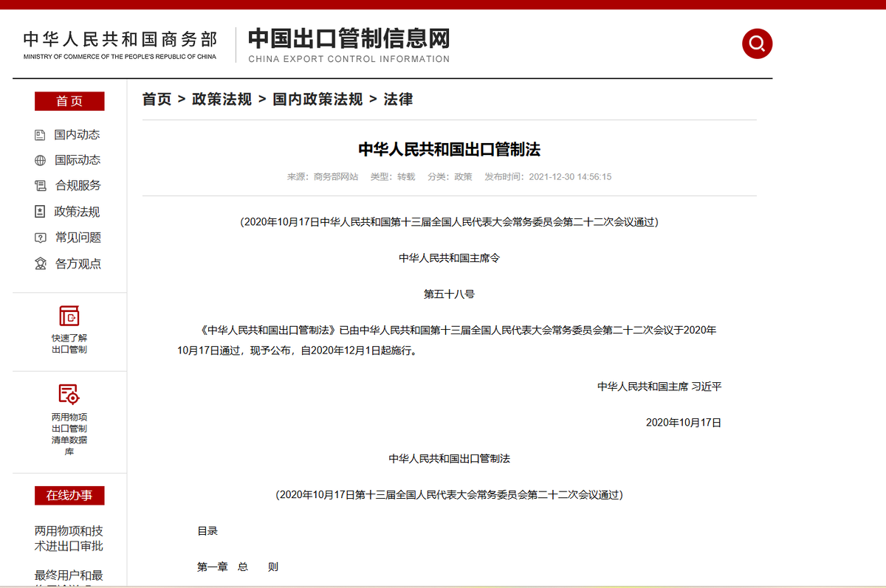Open 政策法规 sidebar menu item

tap(77, 212)
